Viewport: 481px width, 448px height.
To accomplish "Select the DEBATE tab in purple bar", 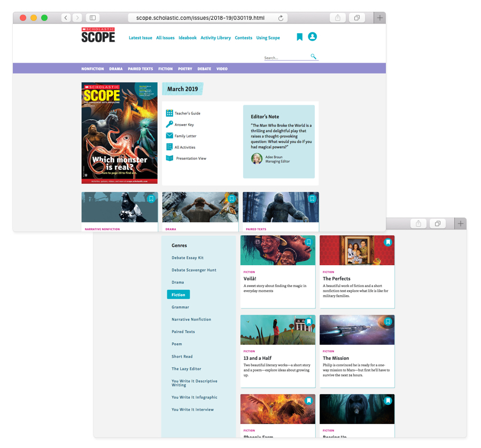I will [x=204, y=69].
